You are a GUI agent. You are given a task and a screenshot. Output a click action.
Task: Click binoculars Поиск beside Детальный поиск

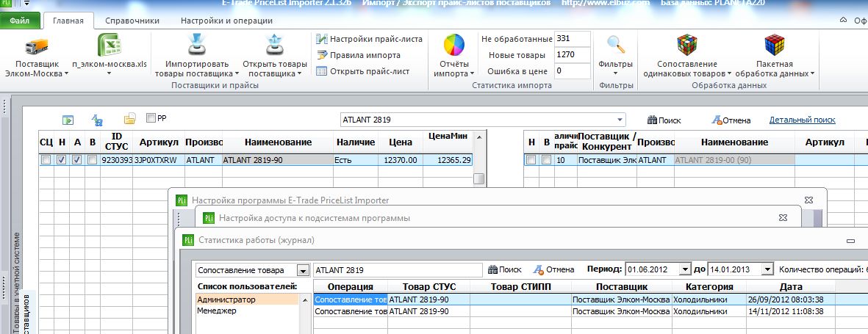coord(664,120)
